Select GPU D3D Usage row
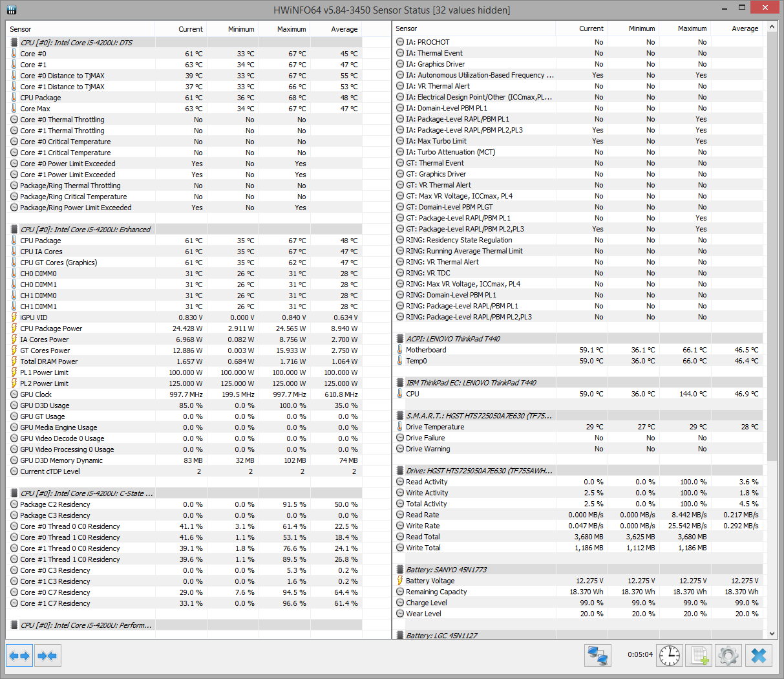The width and height of the screenshot is (784, 679). [184, 405]
